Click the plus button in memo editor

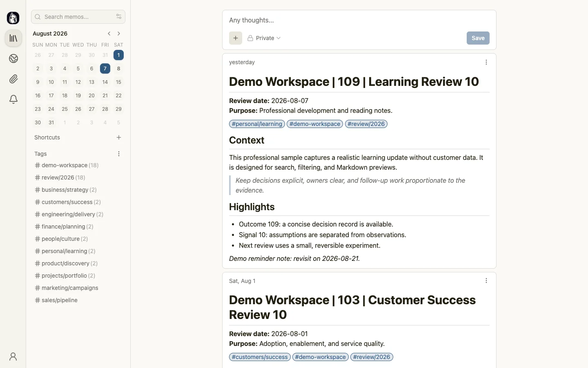(236, 38)
